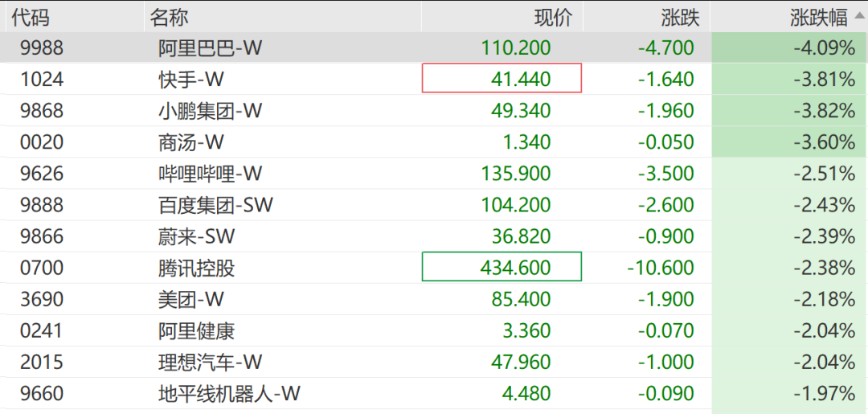The height and width of the screenshot is (414, 868).
Task: Sort by the 名称 column header
Action: 169,18
